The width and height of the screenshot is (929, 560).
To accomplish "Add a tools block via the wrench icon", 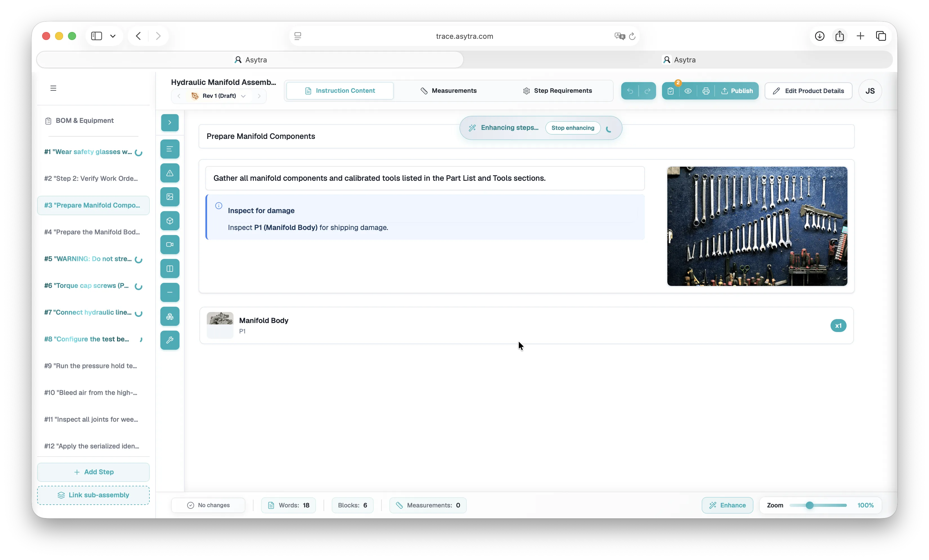I will [170, 340].
